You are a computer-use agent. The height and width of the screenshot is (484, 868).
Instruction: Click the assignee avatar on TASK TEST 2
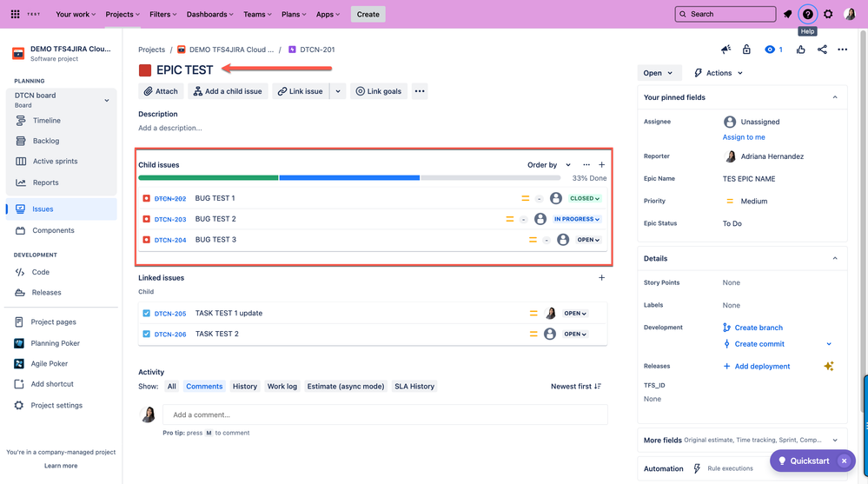(550, 334)
